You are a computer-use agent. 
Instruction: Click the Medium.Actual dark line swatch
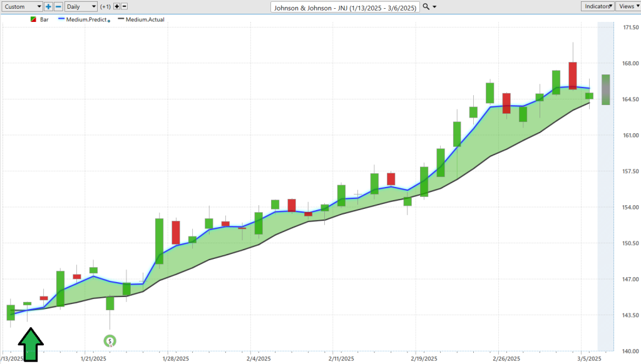tap(121, 19)
